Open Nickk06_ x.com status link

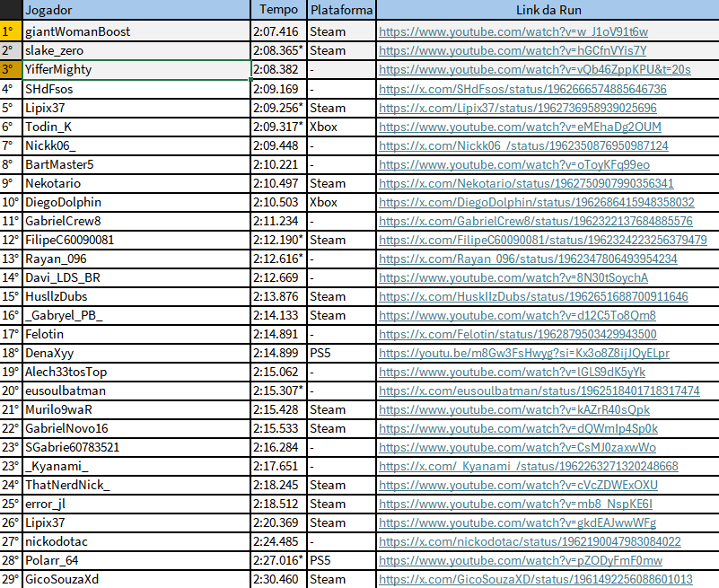click(x=523, y=145)
